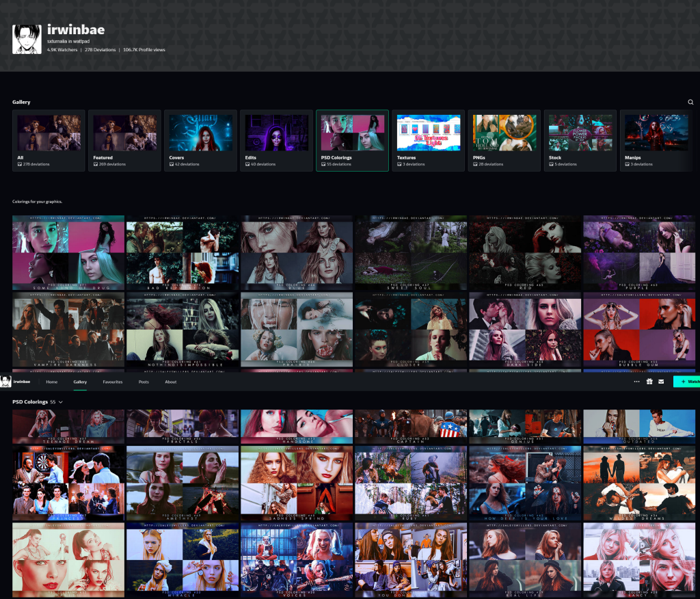This screenshot has width=700, height=599.
Task: Click the 4.9K Watchers link
Action: pyautogui.click(x=62, y=50)
